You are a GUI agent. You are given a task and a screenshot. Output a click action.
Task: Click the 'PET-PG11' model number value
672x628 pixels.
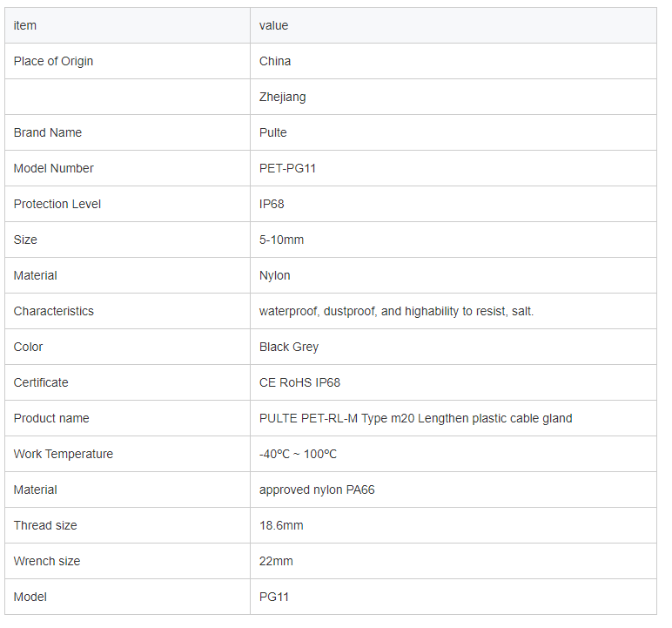287,168
